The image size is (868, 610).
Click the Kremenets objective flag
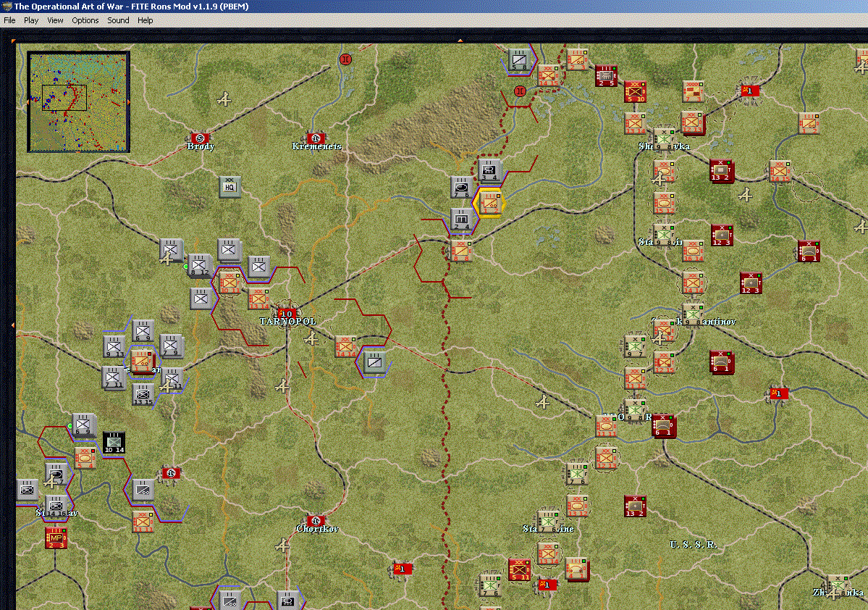(316, 138)
